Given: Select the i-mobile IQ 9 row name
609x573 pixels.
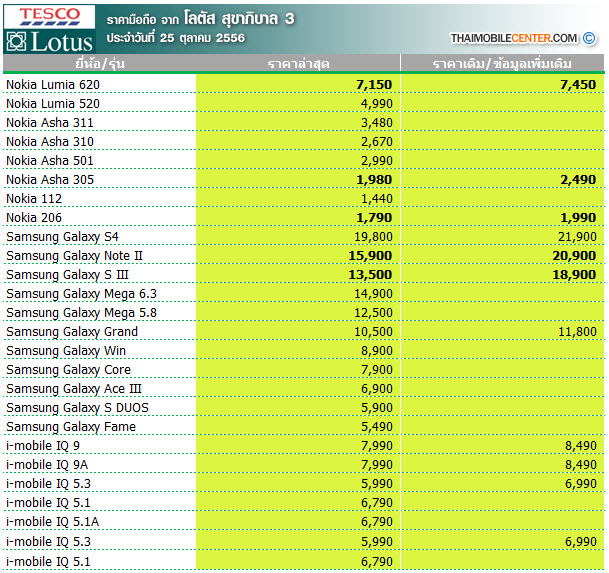Looking at the screenshot, I should tap(43, 446).
